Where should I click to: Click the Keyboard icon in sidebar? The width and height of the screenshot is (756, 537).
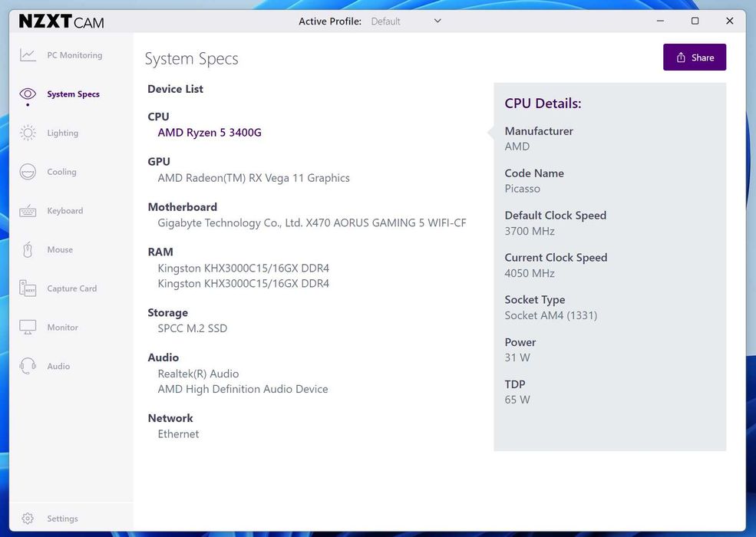[28, 211]
